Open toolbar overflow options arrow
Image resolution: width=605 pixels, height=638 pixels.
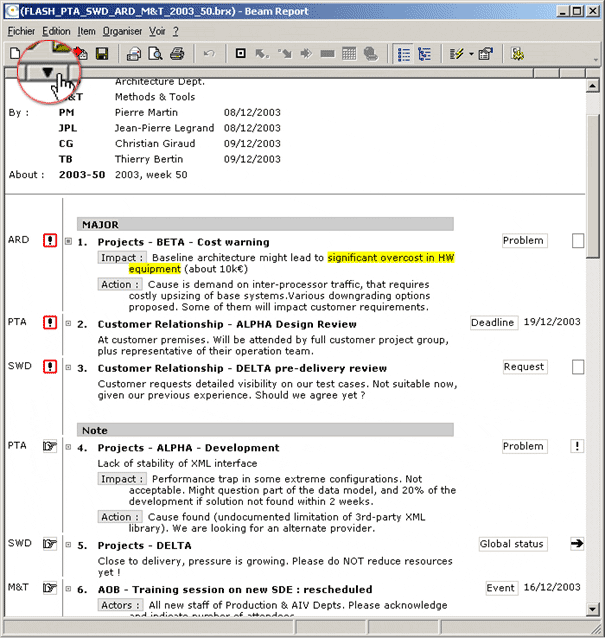(x=596, y=59)
